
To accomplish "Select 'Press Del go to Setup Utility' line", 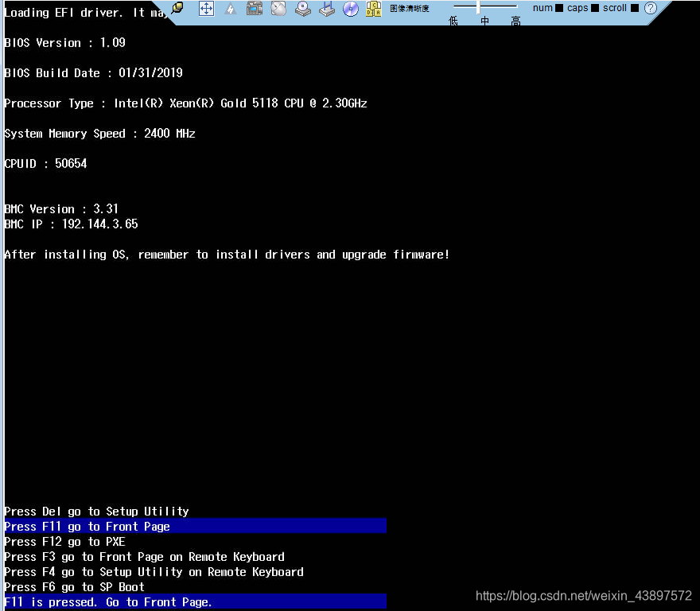I will coord(96,511).
